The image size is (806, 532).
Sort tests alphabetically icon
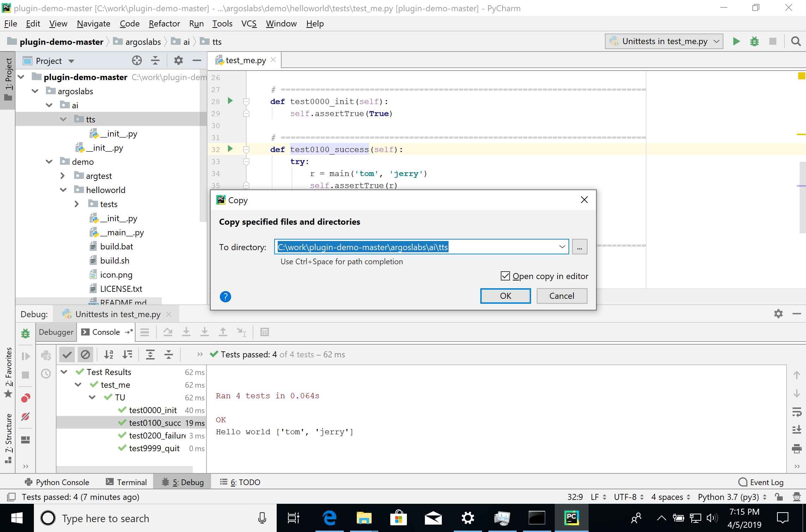tap(109, 355)
